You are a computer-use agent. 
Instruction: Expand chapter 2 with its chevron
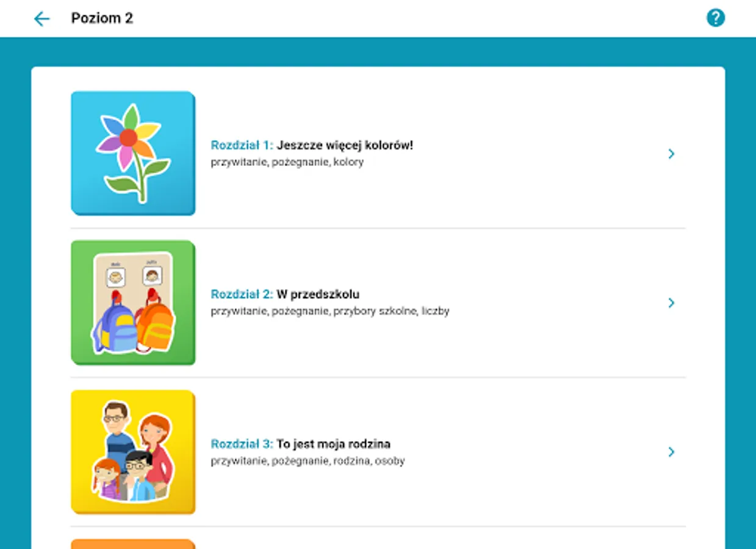671,303
